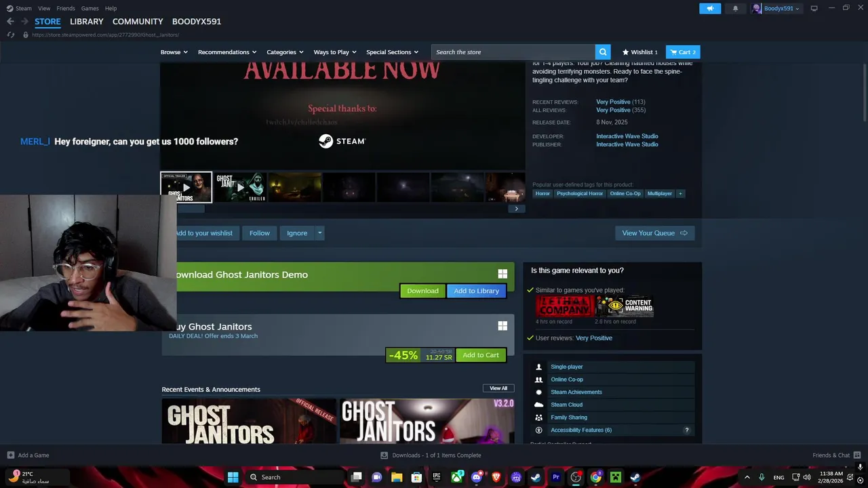Expand the Categories menu

coord(285,52)
